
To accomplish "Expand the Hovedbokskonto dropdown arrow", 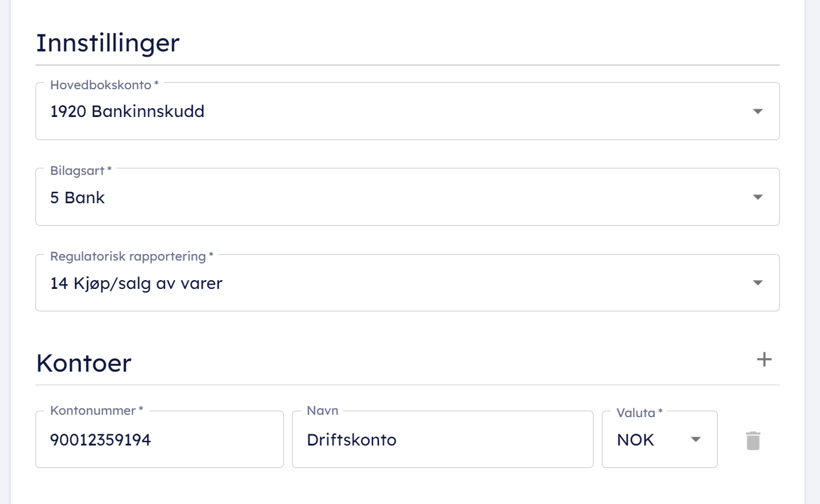I will 757,112.
